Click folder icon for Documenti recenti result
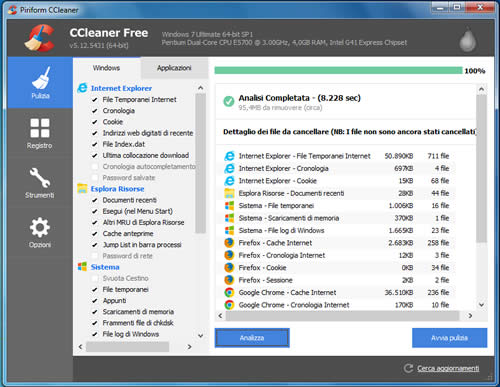The image size is (500, 387). (229, 193)
